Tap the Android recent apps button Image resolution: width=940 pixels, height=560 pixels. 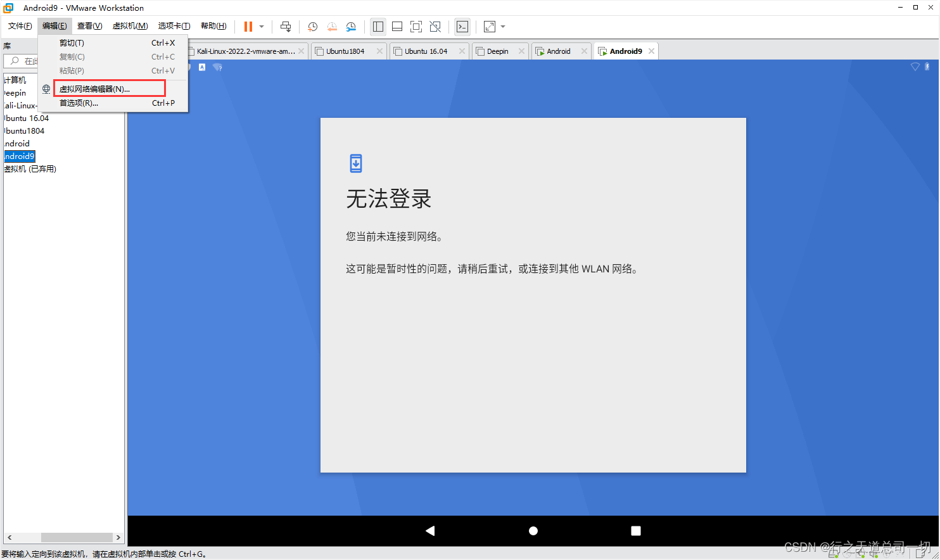636,531
